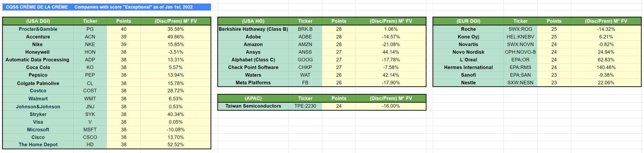Select Procter&Gamble's 40 points cell
Viewport: 644px width, 153px height.
(124, 29)
